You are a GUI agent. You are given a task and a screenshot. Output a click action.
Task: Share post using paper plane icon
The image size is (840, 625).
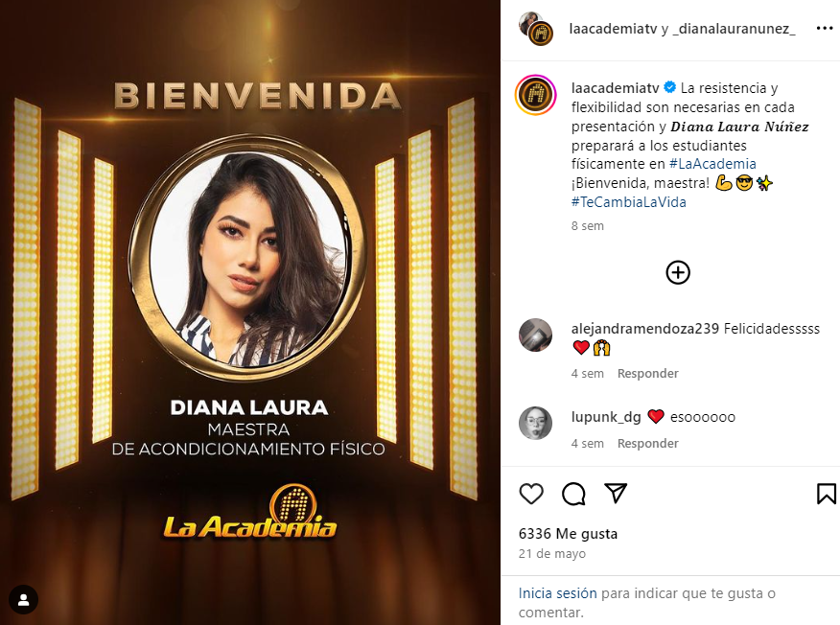(616, 494)
